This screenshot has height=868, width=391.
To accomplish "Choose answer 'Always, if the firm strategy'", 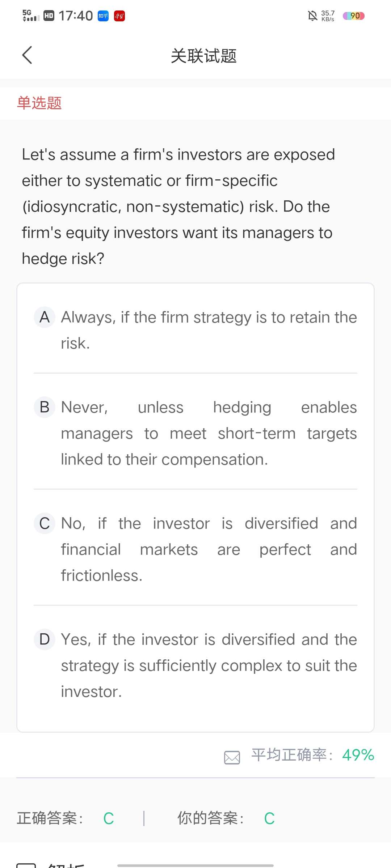I will [209, 330].
